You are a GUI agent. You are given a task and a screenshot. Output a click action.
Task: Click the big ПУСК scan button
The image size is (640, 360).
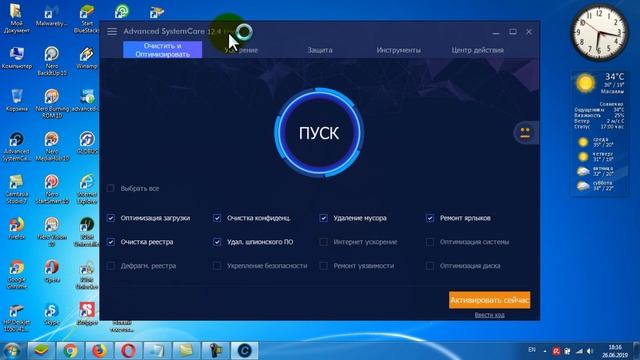pos(319,133)
